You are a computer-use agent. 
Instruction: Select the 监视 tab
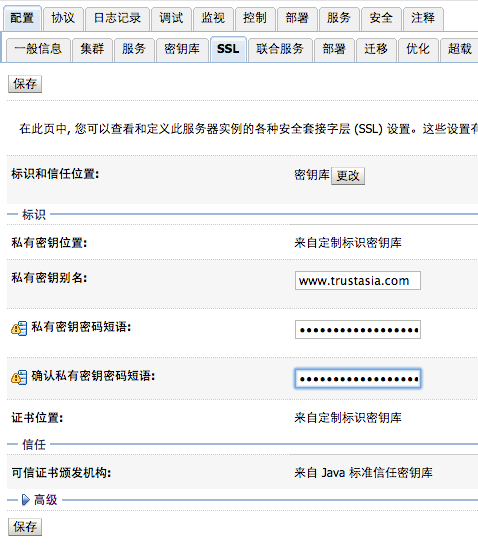[x=213, y=18]
